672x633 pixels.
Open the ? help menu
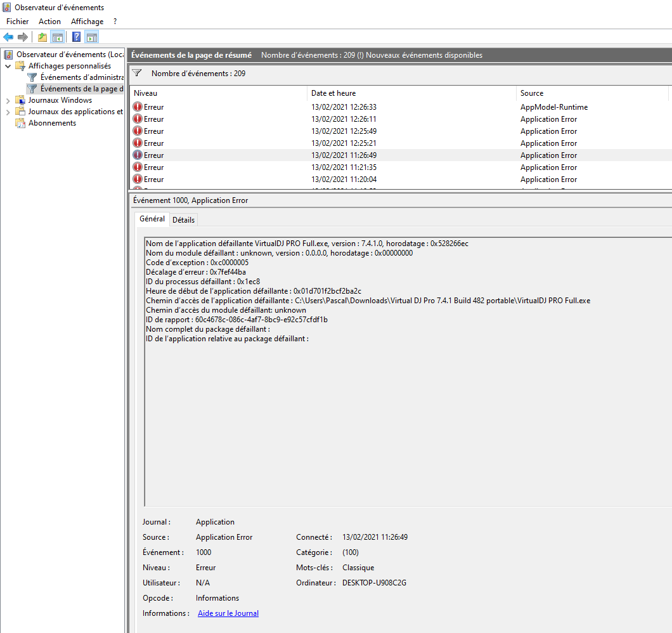(115, 22)
